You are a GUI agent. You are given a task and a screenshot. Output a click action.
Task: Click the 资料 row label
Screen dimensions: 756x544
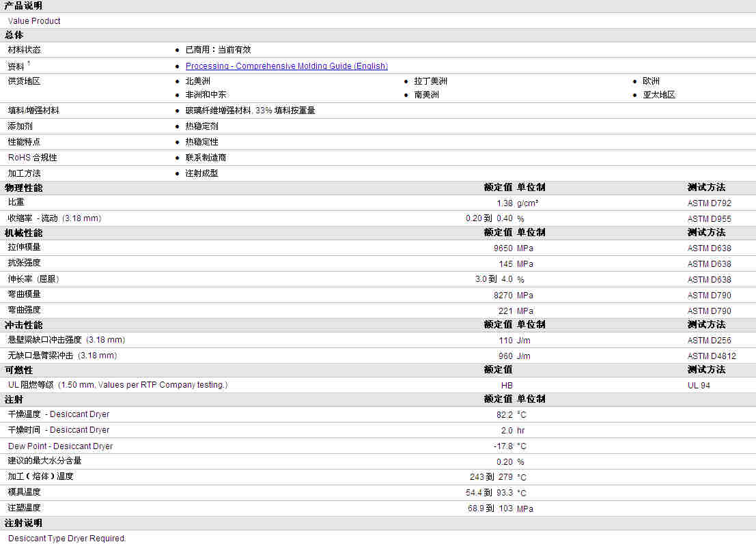[16, 66]
